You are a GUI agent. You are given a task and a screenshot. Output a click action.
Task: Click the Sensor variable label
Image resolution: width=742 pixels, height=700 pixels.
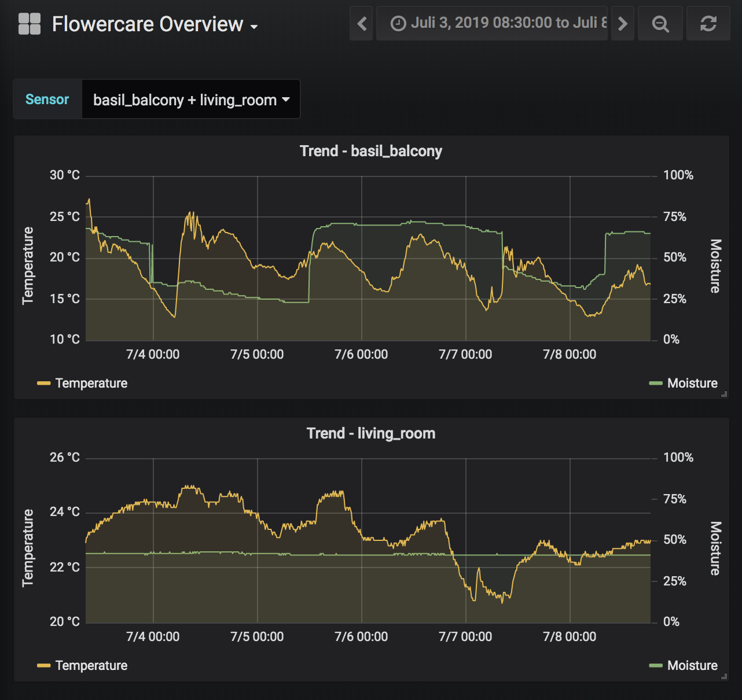click(x=47, y=100)
